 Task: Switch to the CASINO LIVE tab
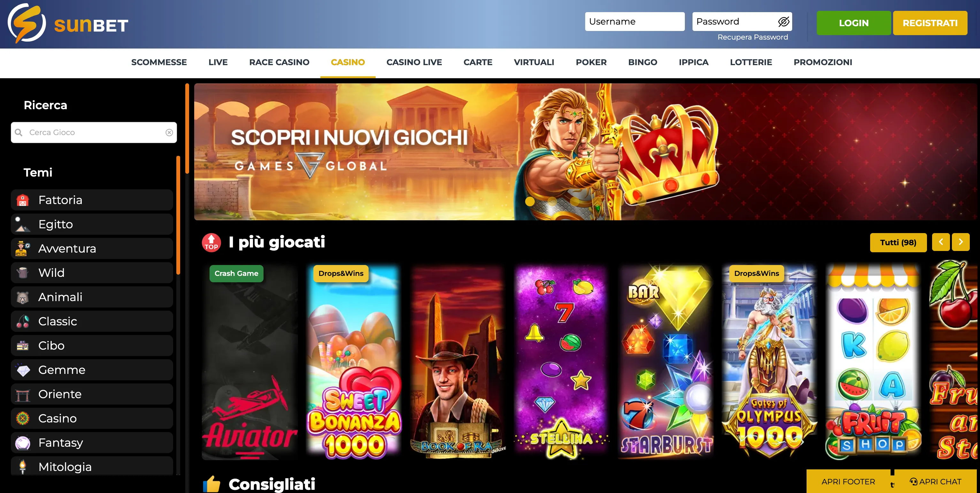414,62
